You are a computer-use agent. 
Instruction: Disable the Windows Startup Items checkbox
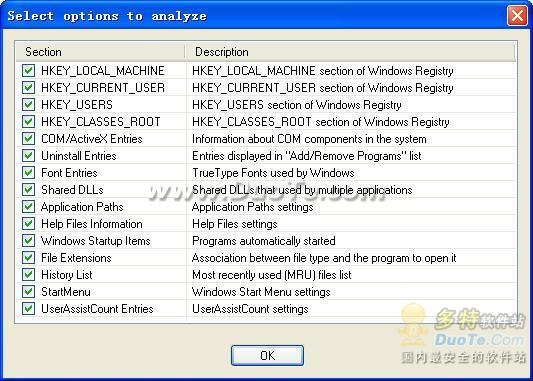coord(29,241)
